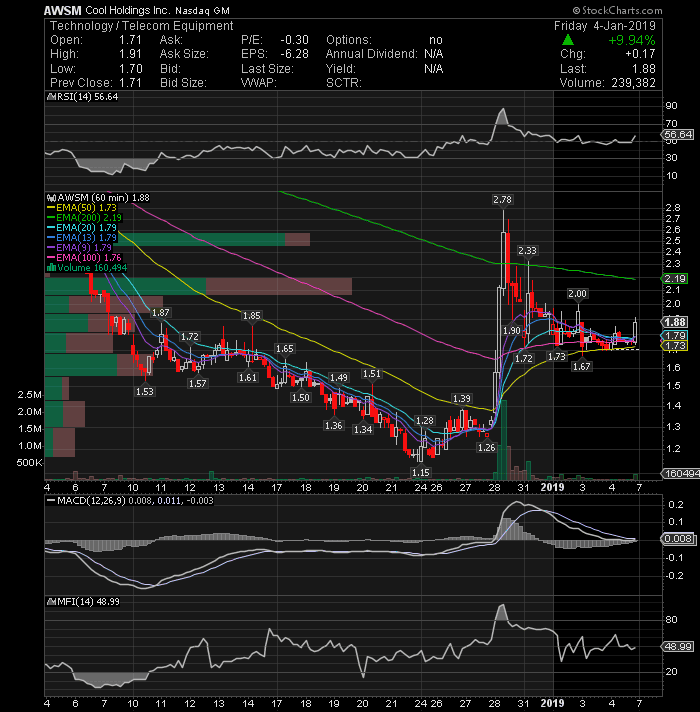This screenshot has width=700, height=712.
Task: Click the Low value 1.70
Action: (x=131, y=69)
